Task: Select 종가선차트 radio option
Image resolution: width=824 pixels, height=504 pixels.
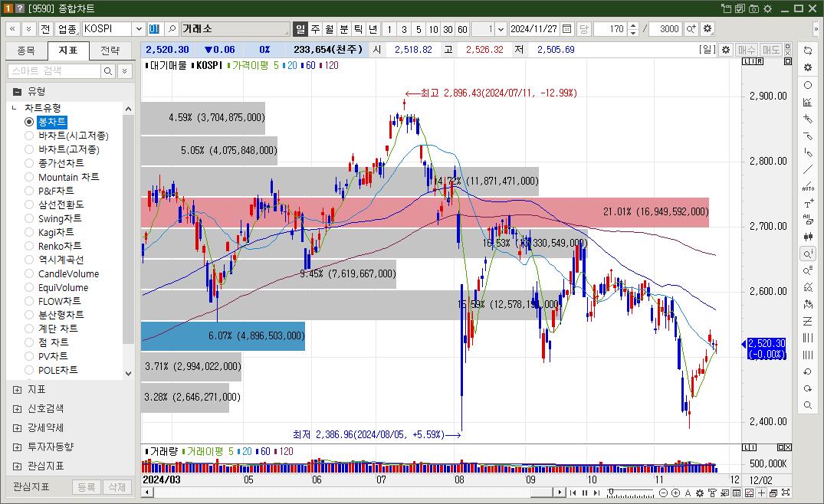Action: coord(29,163)
